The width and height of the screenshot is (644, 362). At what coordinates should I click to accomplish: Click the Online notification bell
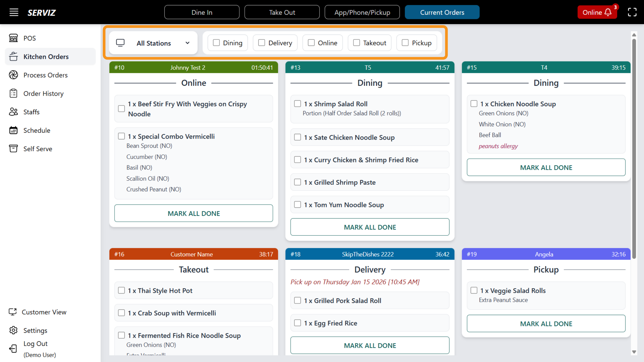608,12
